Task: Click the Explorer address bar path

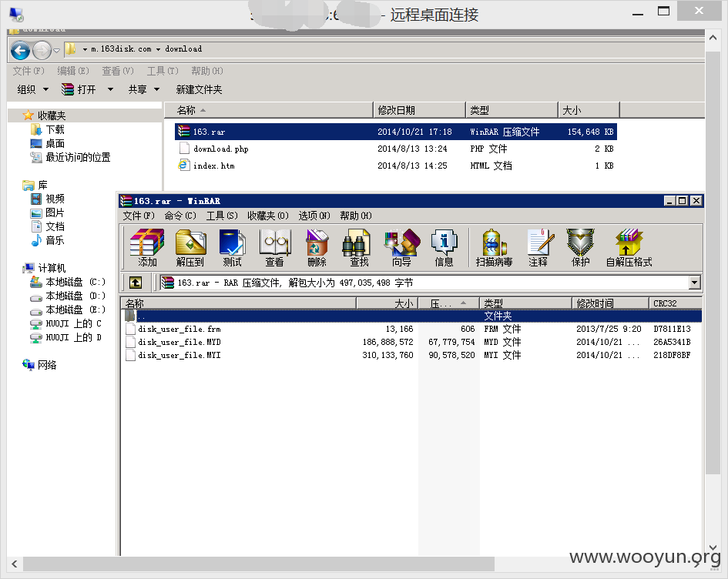Action: pyautogui.click(x=384, y=49)
